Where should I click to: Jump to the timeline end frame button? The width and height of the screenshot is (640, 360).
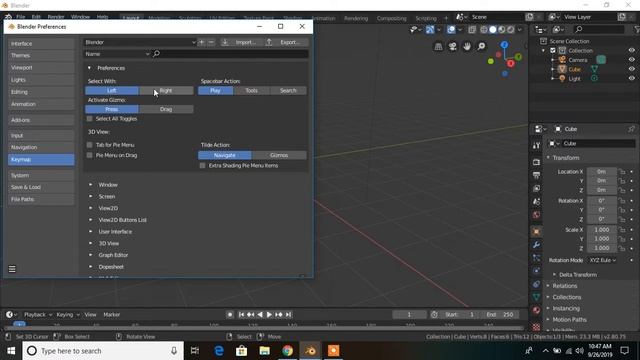[x=288, y=315]
